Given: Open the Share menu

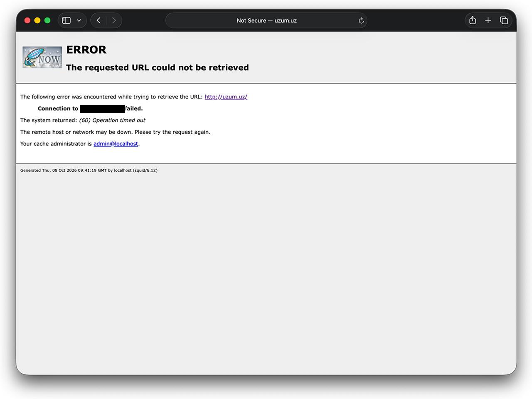Looking at the screenshot, I should tap(473, 20).
